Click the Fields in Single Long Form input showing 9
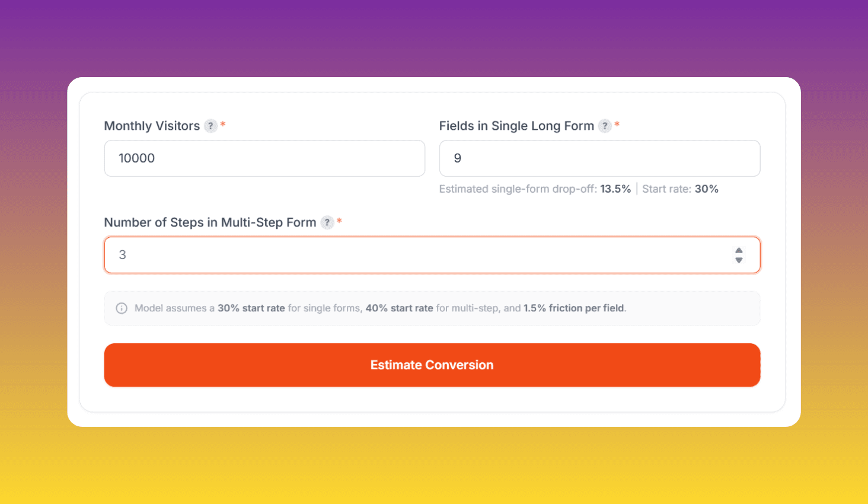This screenshot has height=504, width=868. 599,158
